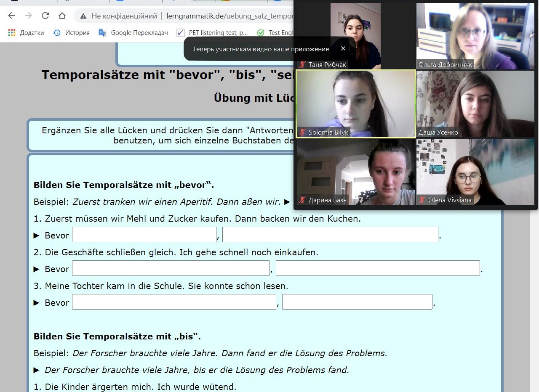
Task: Dismiss the screen sharing notification
Action: (343, 49)
